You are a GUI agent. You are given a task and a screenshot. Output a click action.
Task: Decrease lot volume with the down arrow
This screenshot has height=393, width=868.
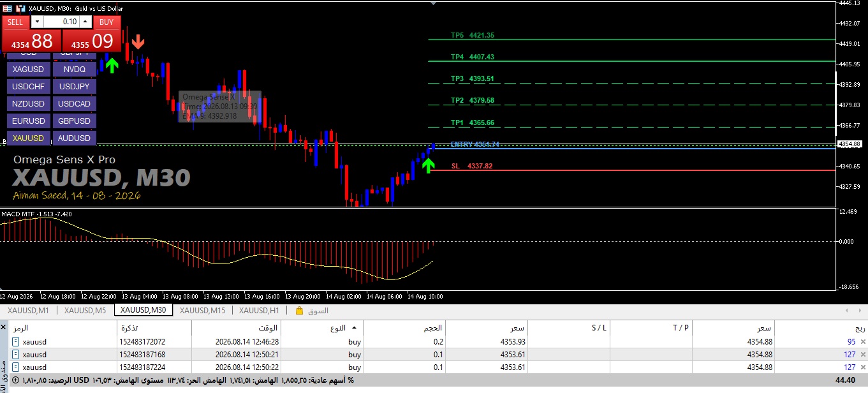click(36, 22)
